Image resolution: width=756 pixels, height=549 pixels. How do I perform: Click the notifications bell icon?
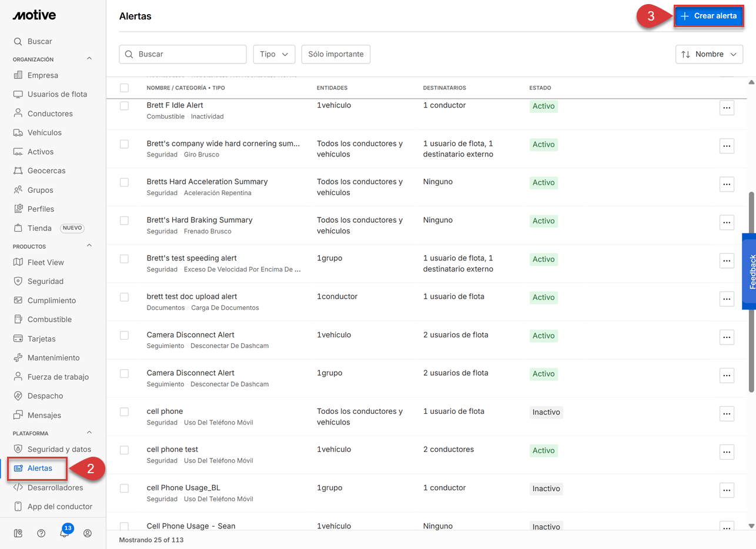65,533
